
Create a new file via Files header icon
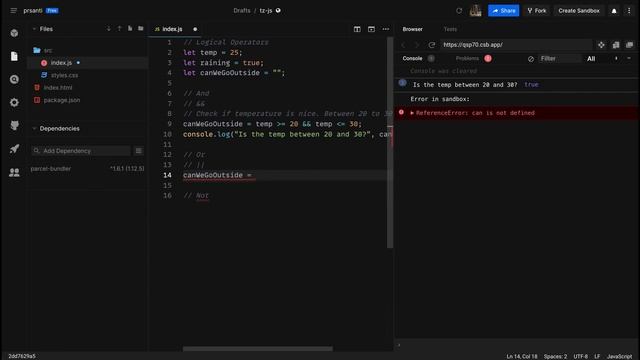(x=130, y=29)
